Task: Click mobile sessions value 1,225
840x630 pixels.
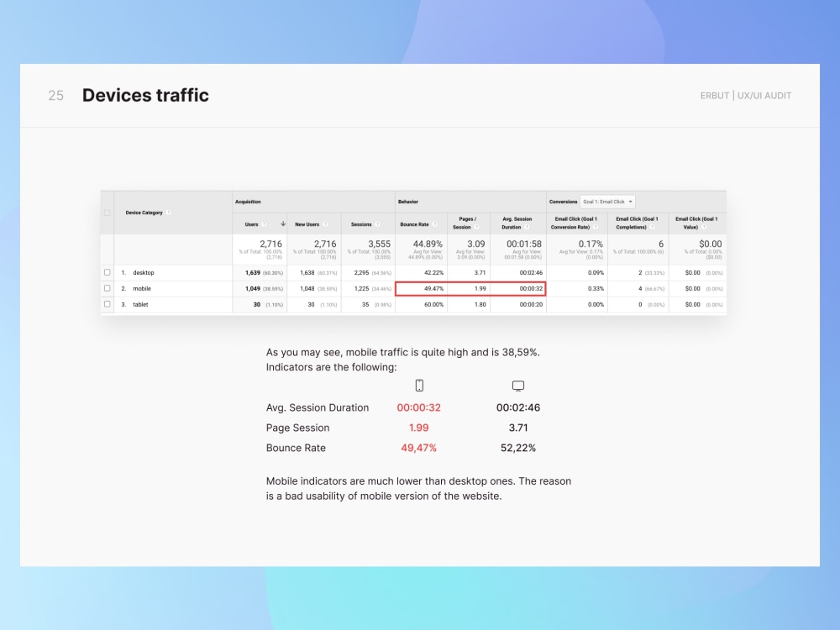Action: coord(361,288)
